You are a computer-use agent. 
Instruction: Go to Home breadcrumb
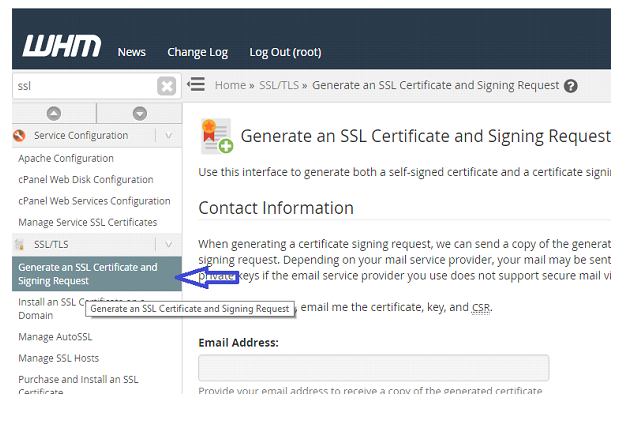tap(230, 85)
